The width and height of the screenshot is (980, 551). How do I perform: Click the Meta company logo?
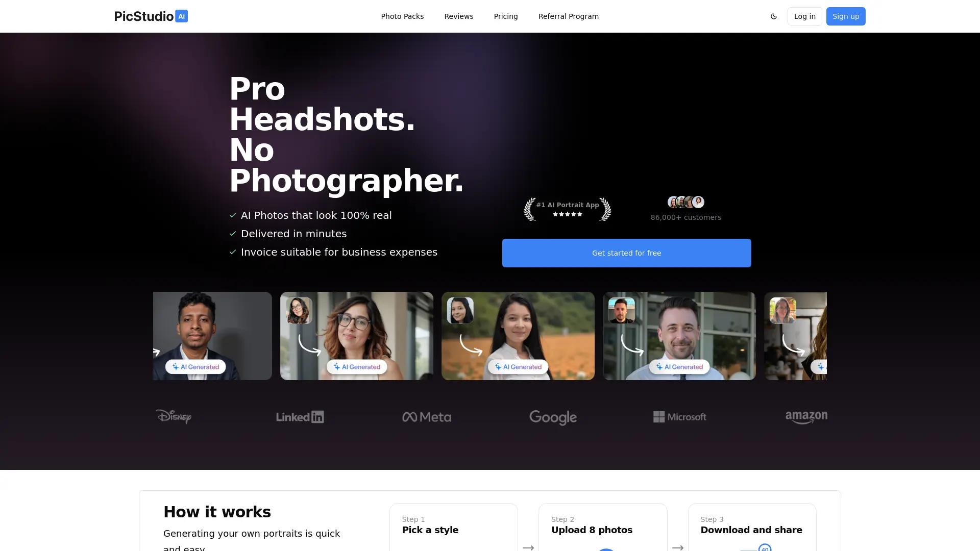coord(427,417)
